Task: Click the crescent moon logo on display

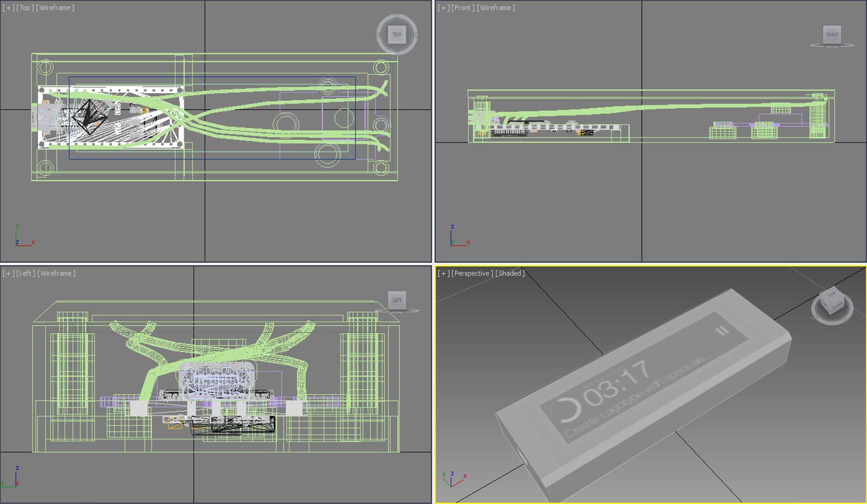Action: point(566,410)
